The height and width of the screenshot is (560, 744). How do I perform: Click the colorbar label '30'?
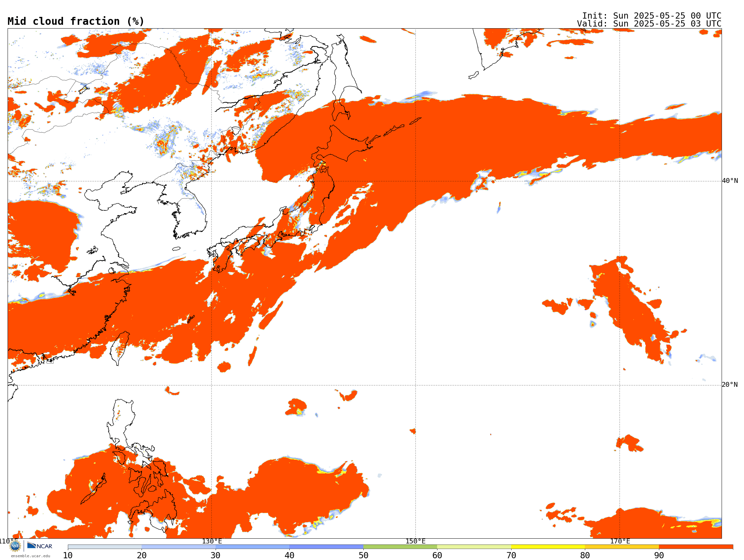(216, 555)
